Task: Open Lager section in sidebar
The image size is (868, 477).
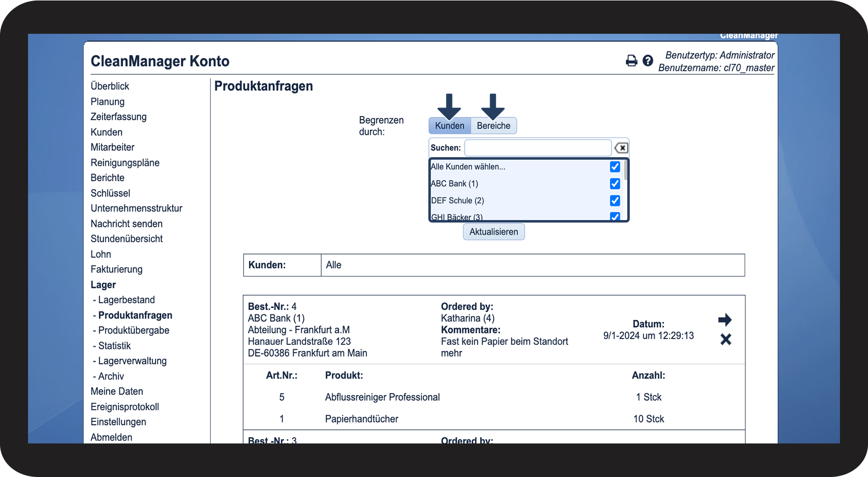Action: 103,285
